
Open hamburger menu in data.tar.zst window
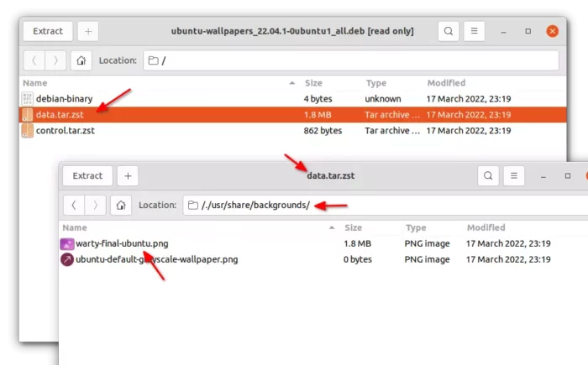[514, 175]
